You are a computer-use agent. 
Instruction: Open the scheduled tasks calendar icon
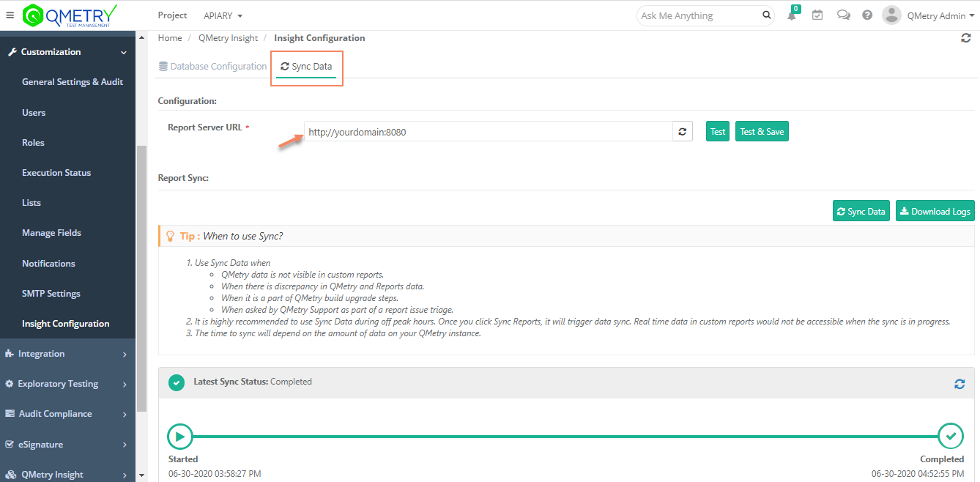(817, 15)
